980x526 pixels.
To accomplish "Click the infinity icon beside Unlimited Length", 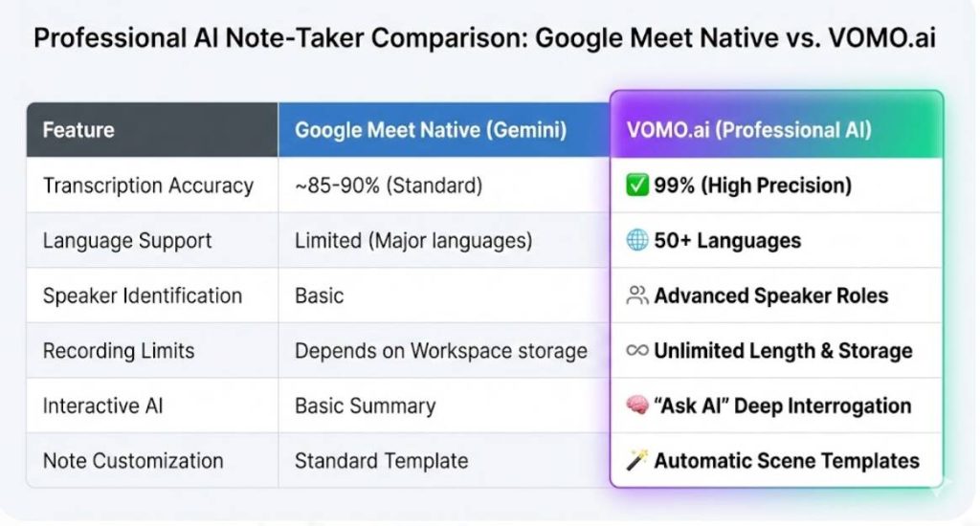I will click(x=637, y=351).
